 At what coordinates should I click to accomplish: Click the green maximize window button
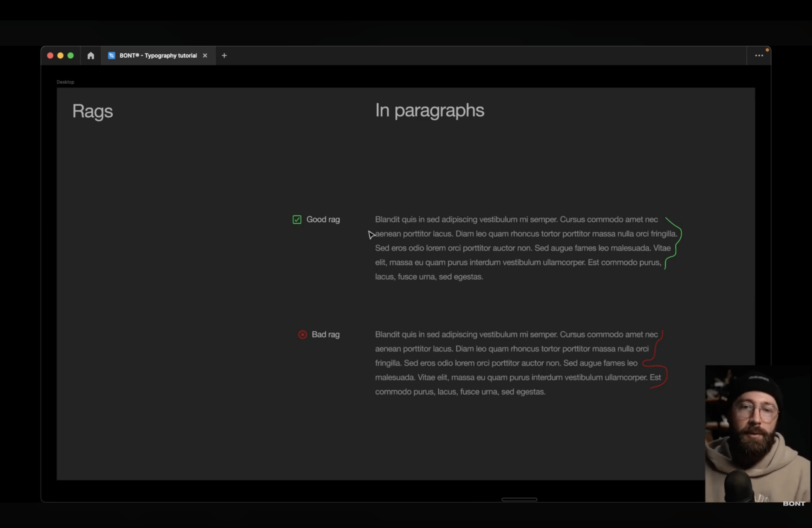tap(71, 55)
